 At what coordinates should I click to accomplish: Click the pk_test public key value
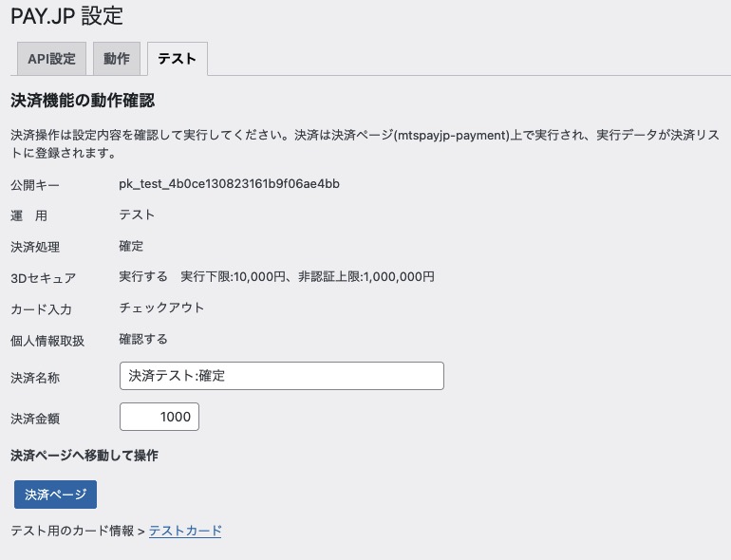229,183
